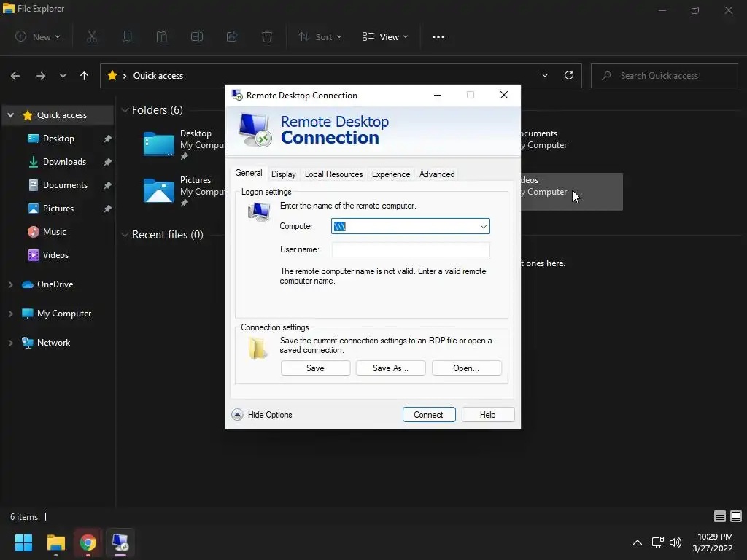Viewport: 747px width, 560px height.
Task: Open the Pictures folder tile
Action: coord(183,191)
